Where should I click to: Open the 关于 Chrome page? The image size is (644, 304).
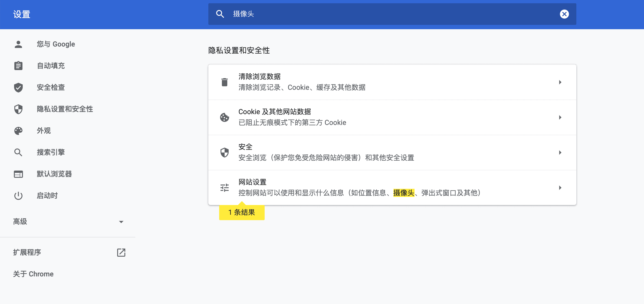(x=33, y=274)
